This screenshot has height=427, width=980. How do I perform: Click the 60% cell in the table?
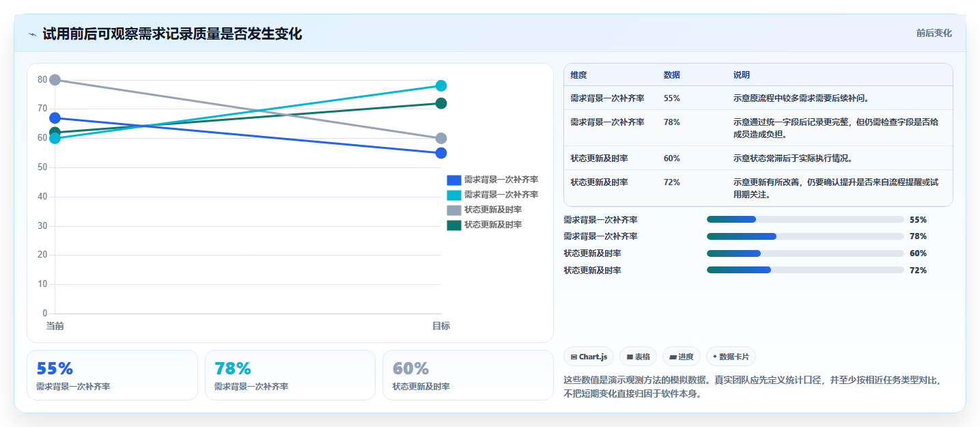coord(671,158)
